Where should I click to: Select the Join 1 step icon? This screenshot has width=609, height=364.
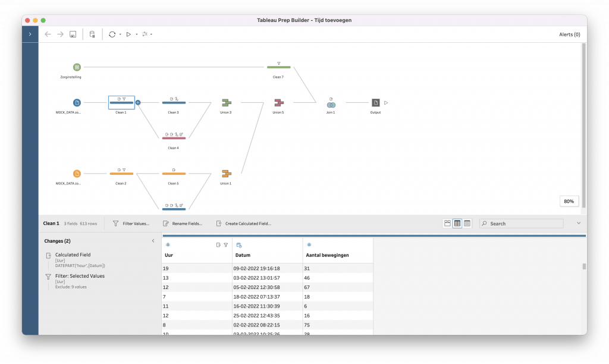click(331, 103)
